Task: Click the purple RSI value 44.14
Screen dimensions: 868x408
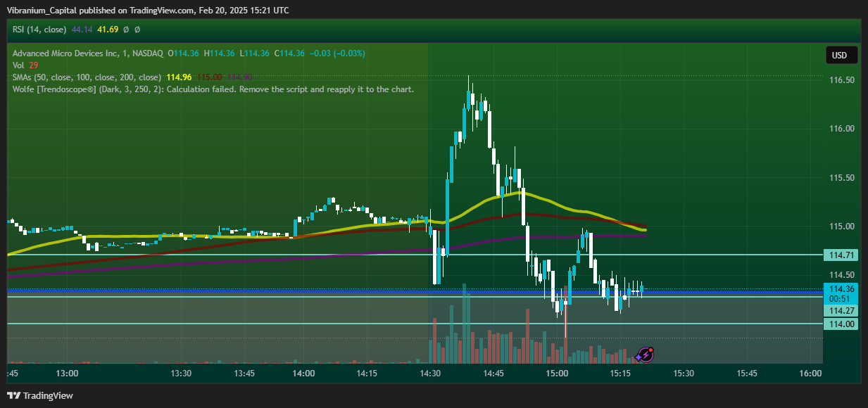Action: tap(82, 30)
